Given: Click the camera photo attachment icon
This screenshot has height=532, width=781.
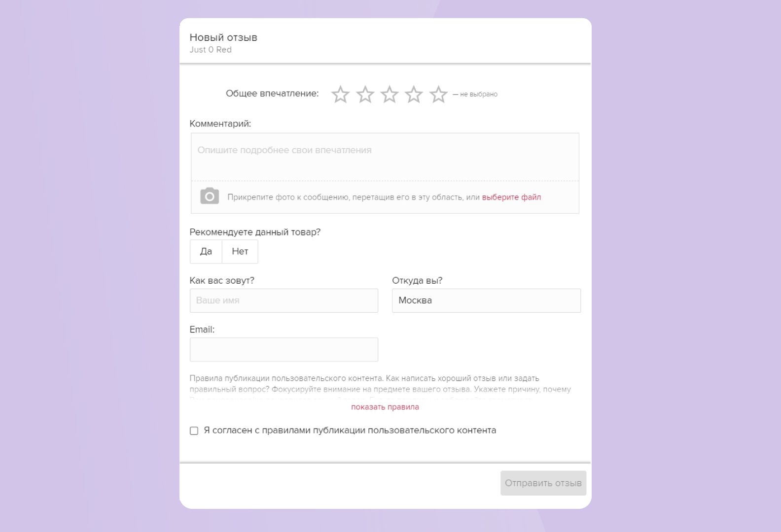Looking at the screenshot, I should pos(210,196).
